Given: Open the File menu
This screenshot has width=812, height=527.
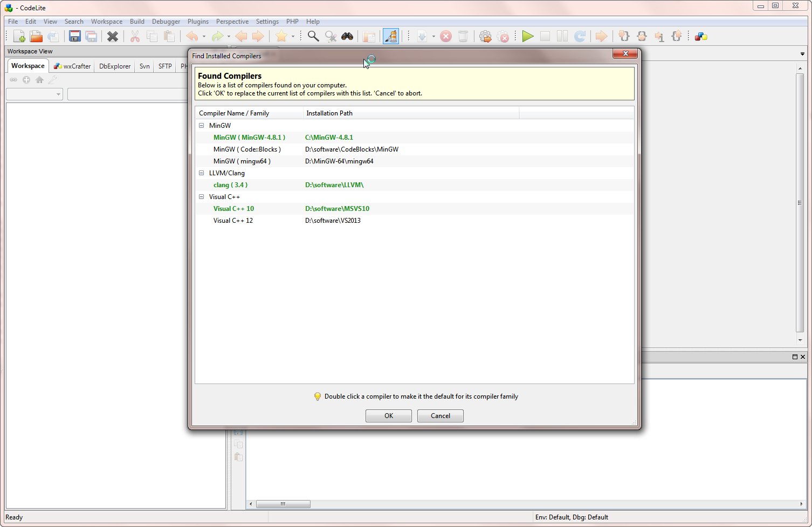Looking at the screenshot, I should pyautogui.click(x=13, y=22).
